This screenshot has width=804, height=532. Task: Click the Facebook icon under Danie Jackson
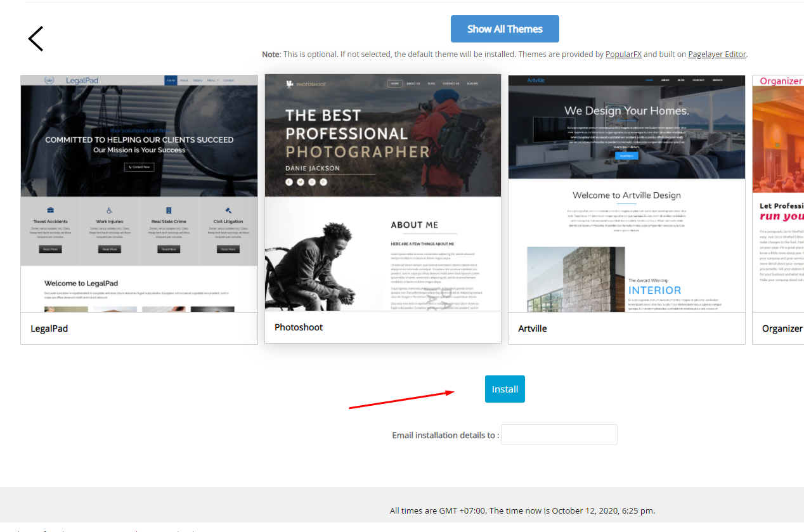click(x=289, y=182)
